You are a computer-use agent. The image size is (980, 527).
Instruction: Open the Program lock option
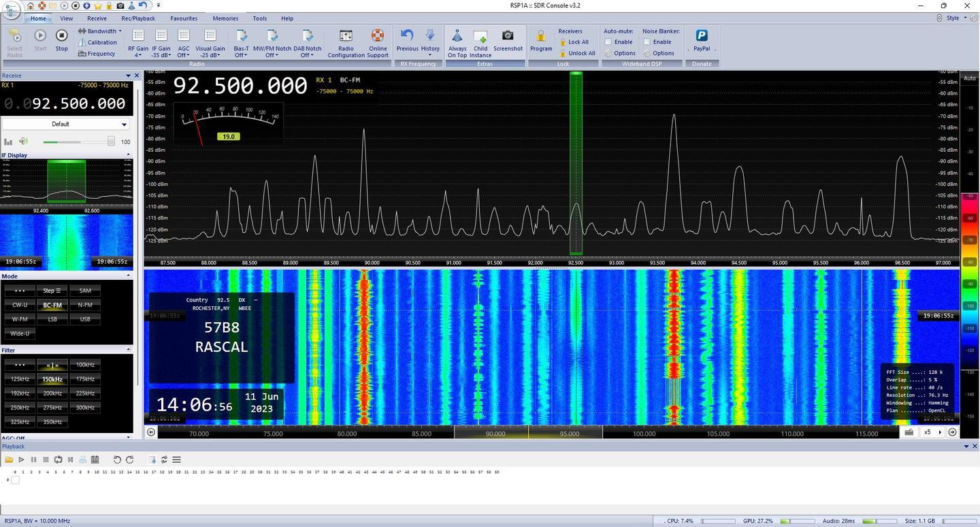(541, 40)
